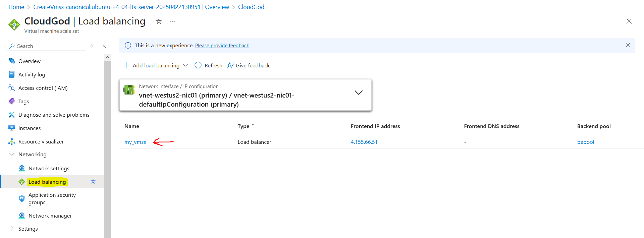The width and height of the screenshot is (644, 238).
Task: Open Network settings under Networking
Action: [x=49, y=168]
